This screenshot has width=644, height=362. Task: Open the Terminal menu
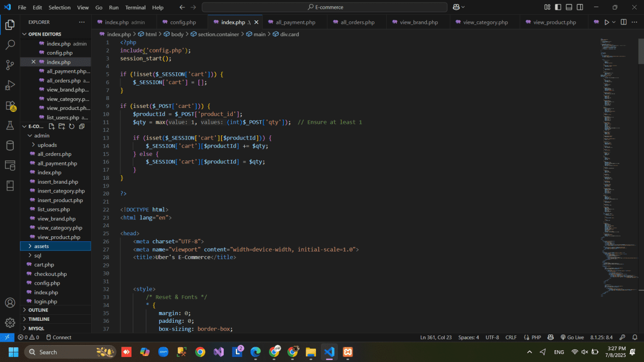click(x=135, y=8)
